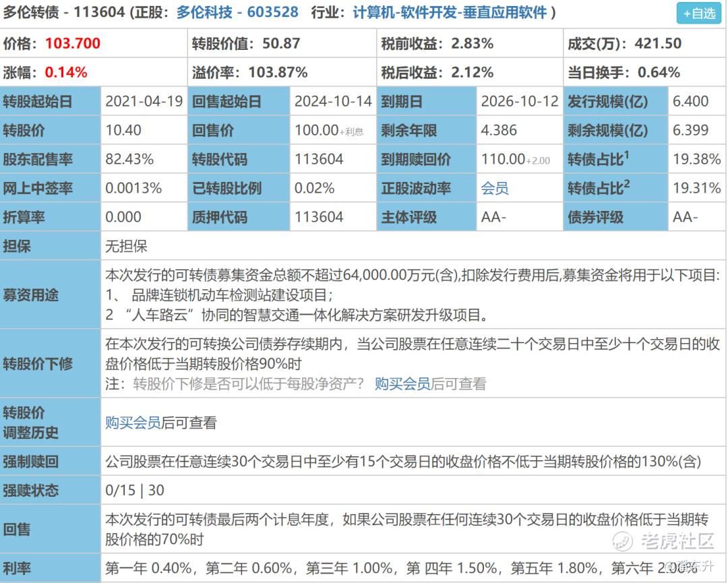This screenshot has width=728, height=583.
Task: Click the 发行规模(亿) value 6.400
Action: point(690,101)
